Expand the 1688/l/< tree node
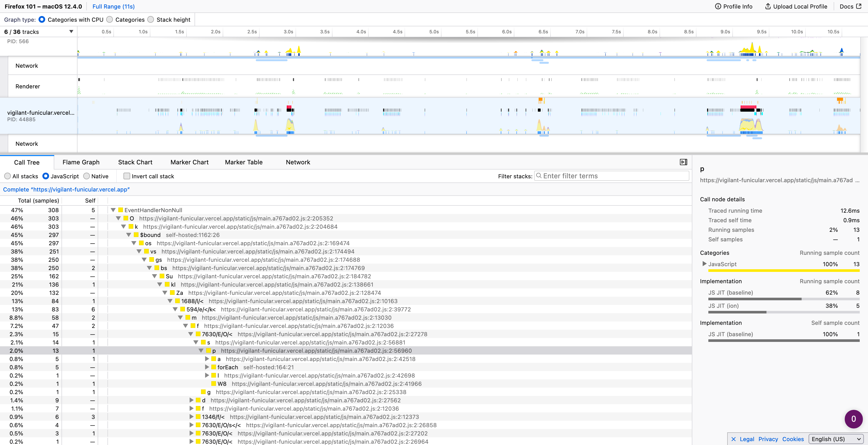The image size is (868, 445). [171, 301]
